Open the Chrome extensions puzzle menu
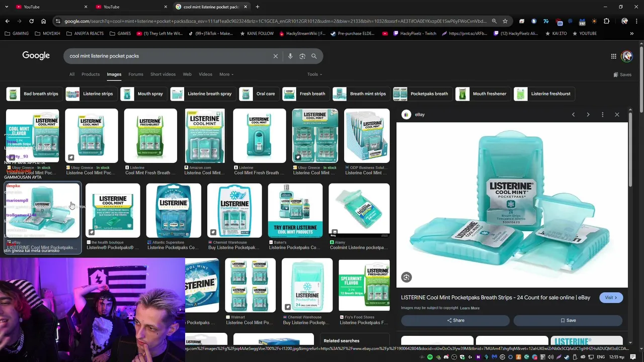 pos(607,21)
